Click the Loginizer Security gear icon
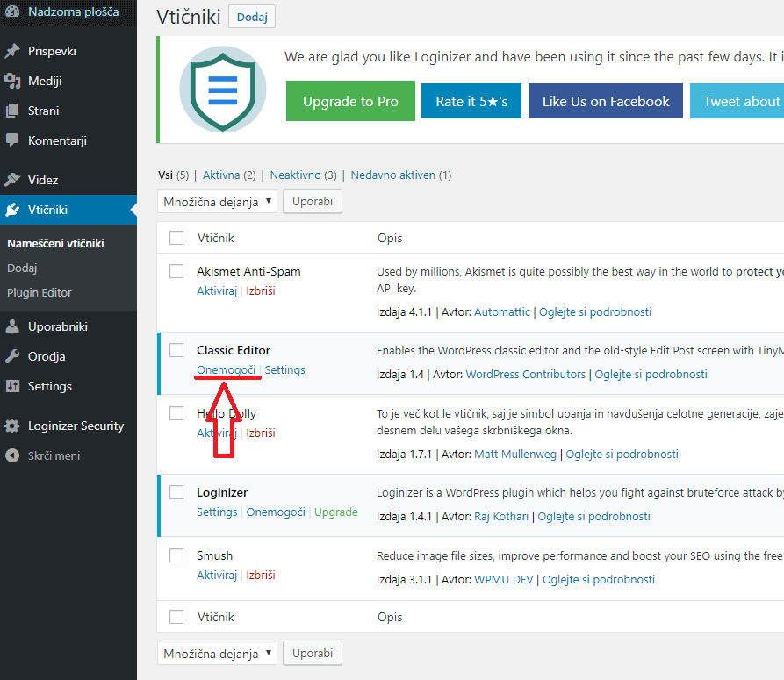Image resolution: width=784 pixels, height=680 pixels. (12, 426)
